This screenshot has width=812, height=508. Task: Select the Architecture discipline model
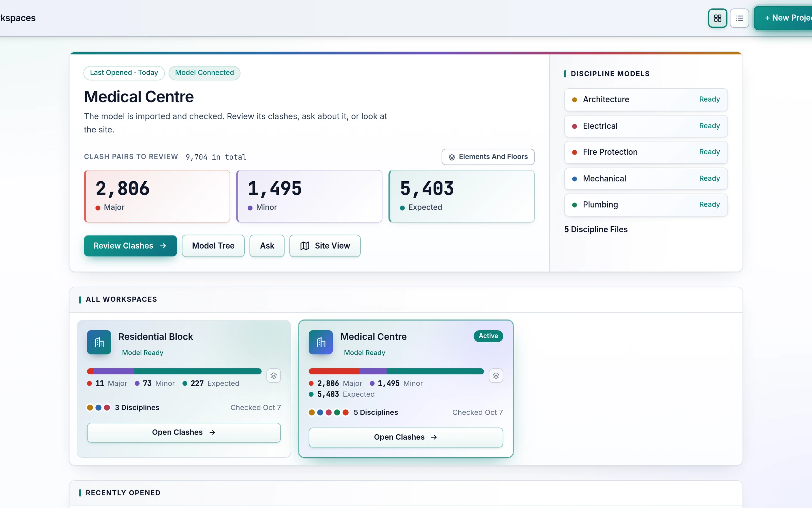(646, 100)
